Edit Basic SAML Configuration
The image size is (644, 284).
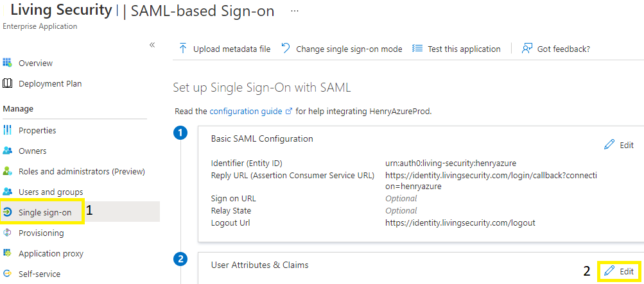pos(620,145)
